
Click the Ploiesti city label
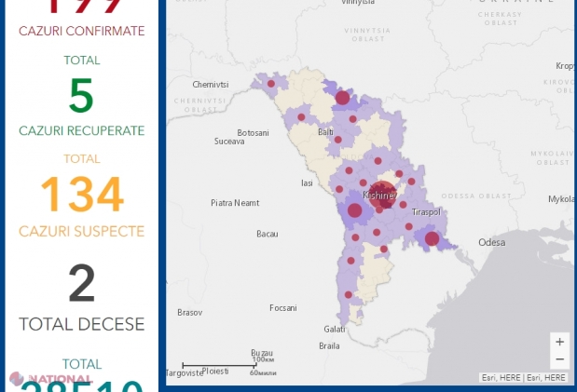[215, 372]
